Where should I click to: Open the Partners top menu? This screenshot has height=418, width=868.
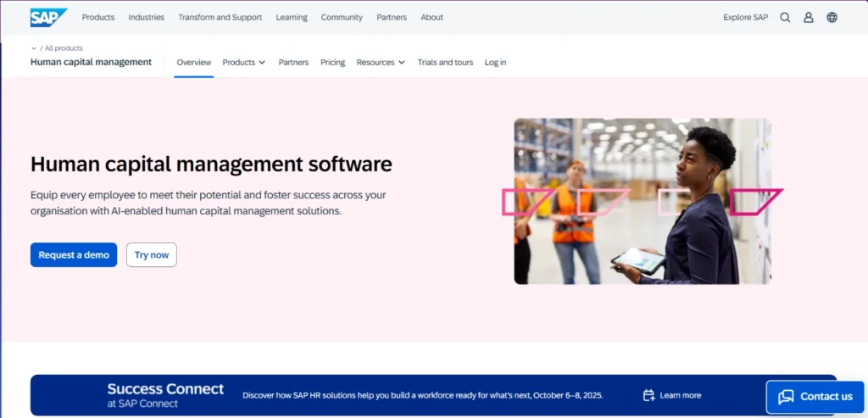[392, 17]
